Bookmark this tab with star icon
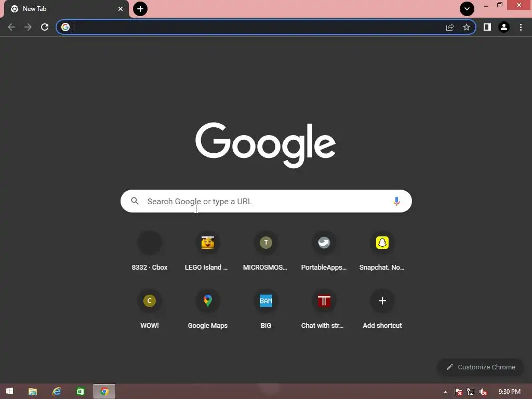The width and height of the screenshot is (532, 399). [467, 27]
